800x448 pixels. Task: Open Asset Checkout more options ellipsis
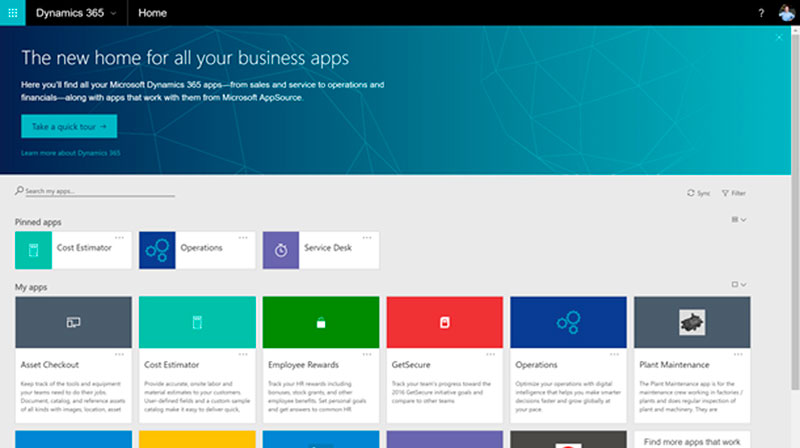click(x=119, y=354)
